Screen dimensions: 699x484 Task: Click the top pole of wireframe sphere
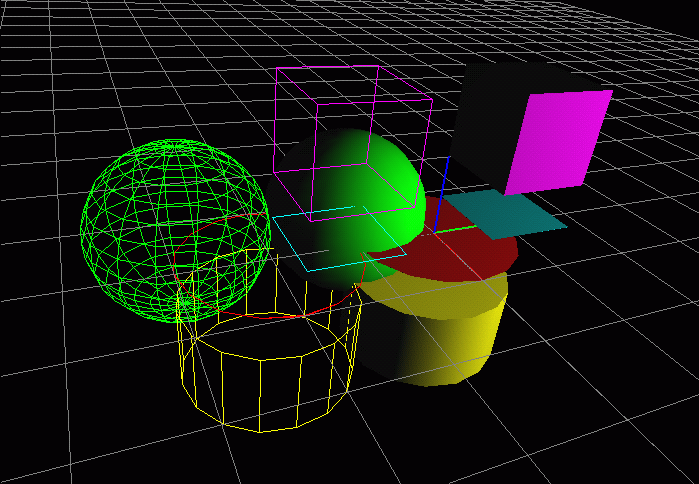click(x=177, y=145)
